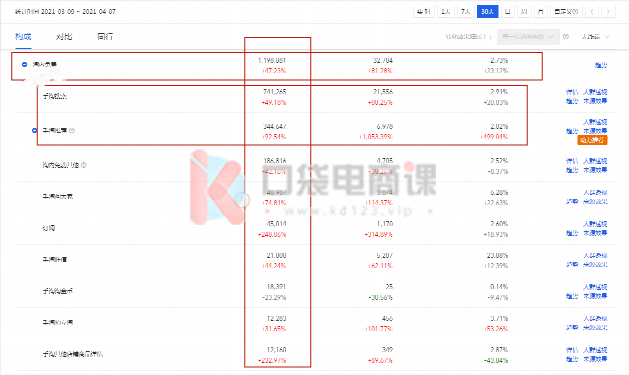
Task: Click help icon beside third sub-row name
Action: pos(84,165)
